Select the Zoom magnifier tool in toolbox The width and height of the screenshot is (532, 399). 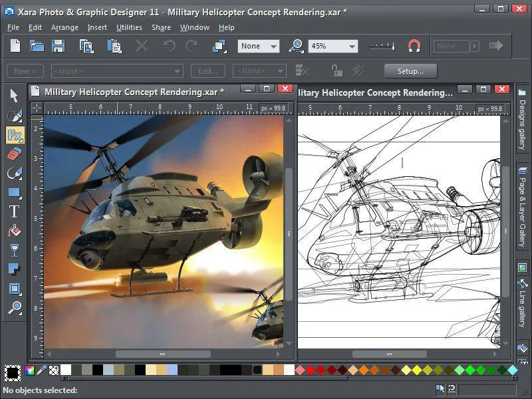15,308
